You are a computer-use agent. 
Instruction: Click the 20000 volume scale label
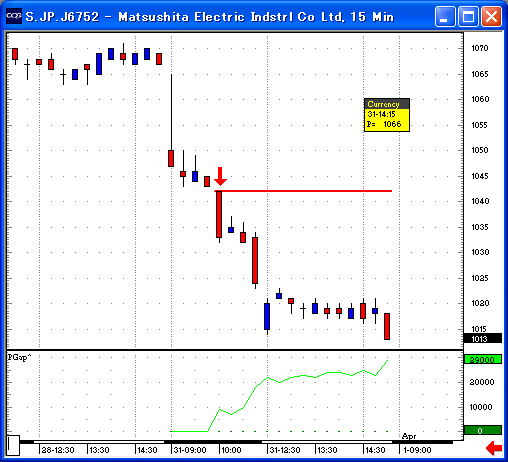pyautogui.click(x=482, y=382)
